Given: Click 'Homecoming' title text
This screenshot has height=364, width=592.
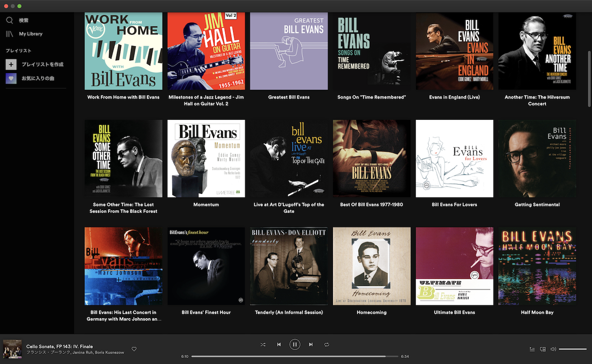Looking at the screenshot, I should pos(371,312).
